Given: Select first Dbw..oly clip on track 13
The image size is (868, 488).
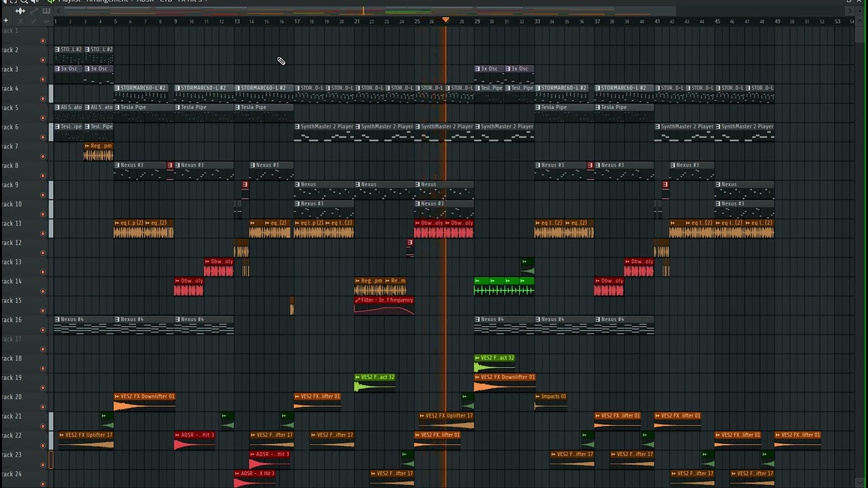Looking at the screenshot, I should coord(218,267).
